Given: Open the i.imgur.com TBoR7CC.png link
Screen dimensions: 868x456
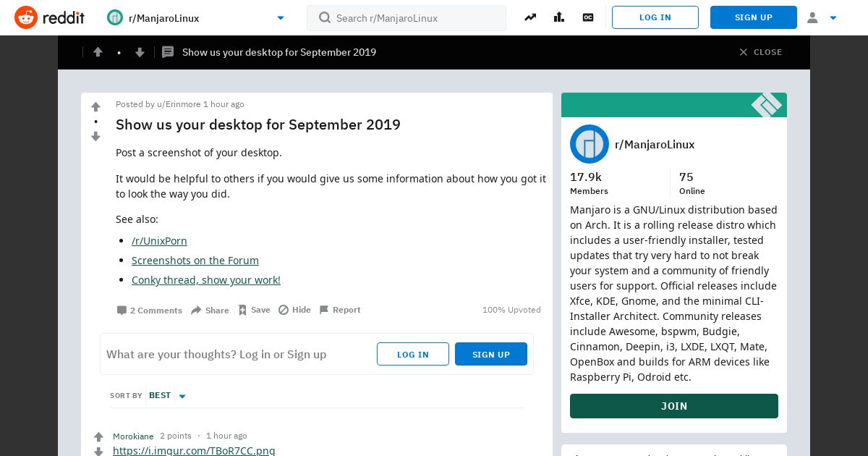Looking at the screenshot, I should click(x=194, y=450).
